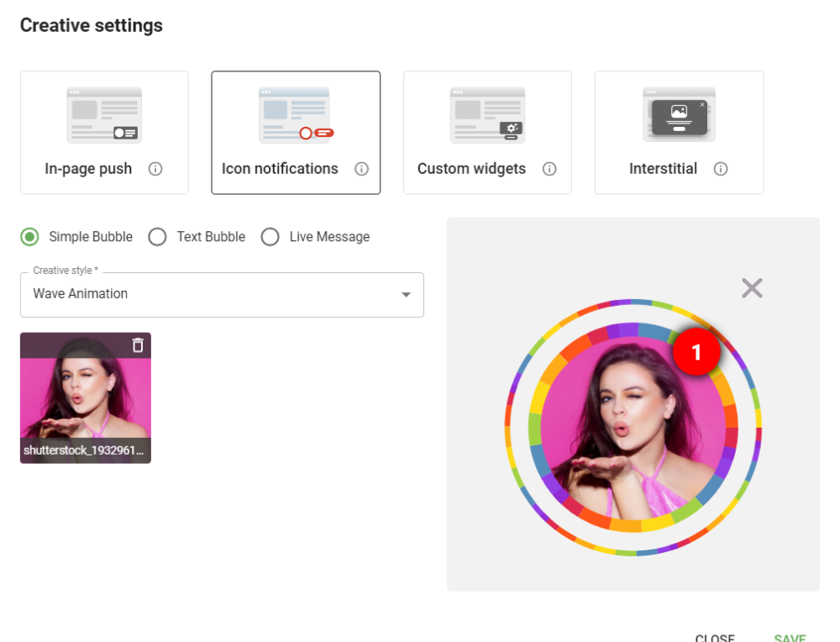Select the Live Message radio button
This screenshot has width=840, height=642.
tap(270, 237)
